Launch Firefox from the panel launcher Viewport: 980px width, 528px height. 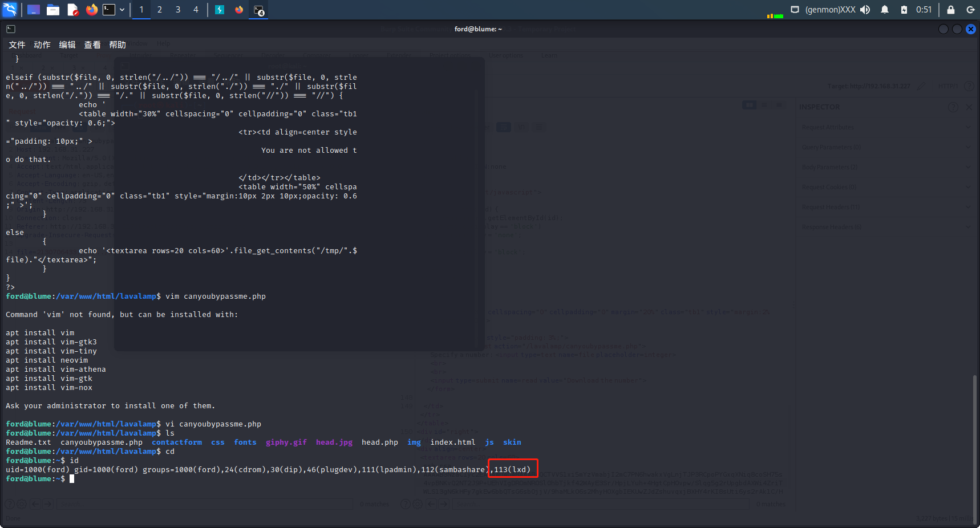(x=92, y=10)
